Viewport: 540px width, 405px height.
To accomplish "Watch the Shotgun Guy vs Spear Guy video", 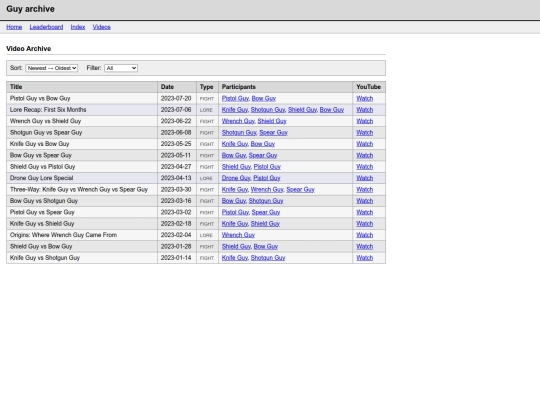I will (365, 133).
